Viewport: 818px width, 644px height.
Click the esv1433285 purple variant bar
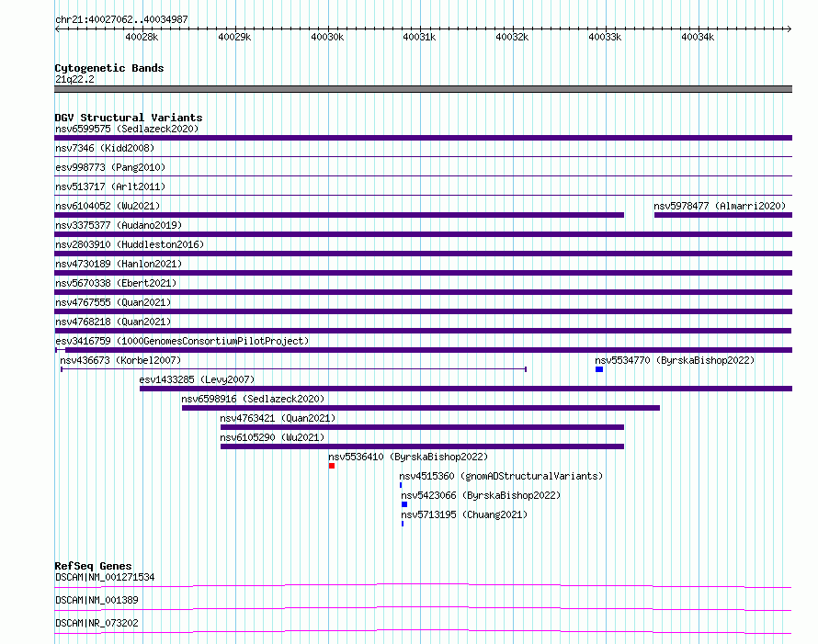click(466, 389)
